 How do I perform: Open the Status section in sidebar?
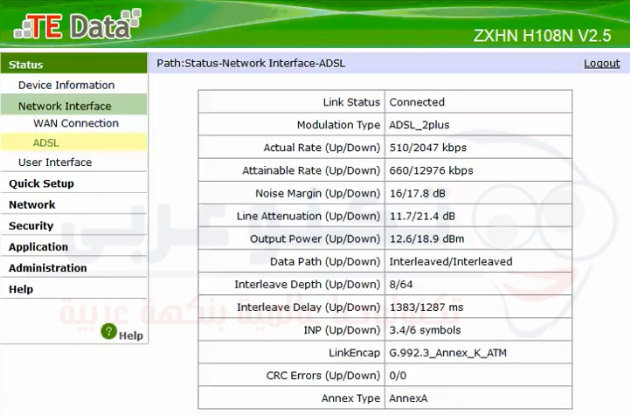click(x=27, y=65)
